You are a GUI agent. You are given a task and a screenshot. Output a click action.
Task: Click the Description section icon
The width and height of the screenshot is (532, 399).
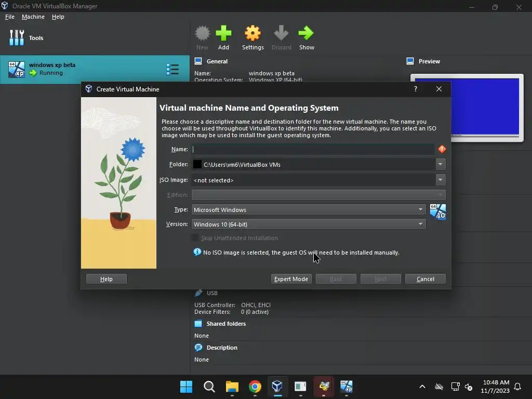(x=198, y=348)
